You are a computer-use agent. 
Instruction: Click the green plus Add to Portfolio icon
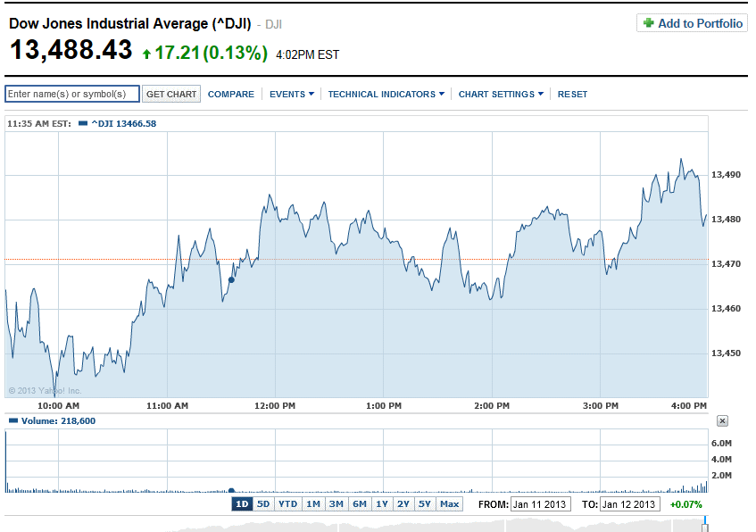pos(648,23)
